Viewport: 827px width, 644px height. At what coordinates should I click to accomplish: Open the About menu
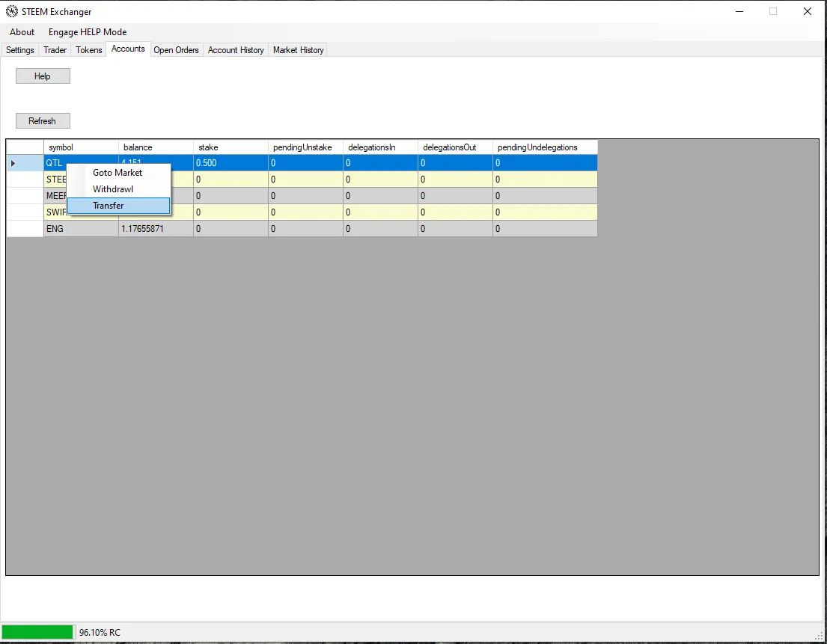(x=22, y=32)
